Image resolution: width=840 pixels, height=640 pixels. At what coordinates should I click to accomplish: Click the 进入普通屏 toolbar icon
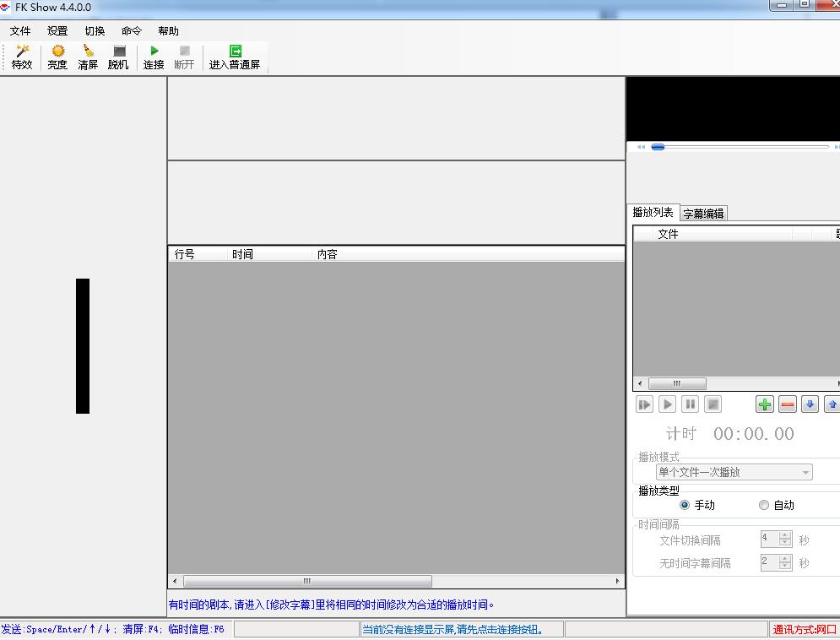(235, 52)
